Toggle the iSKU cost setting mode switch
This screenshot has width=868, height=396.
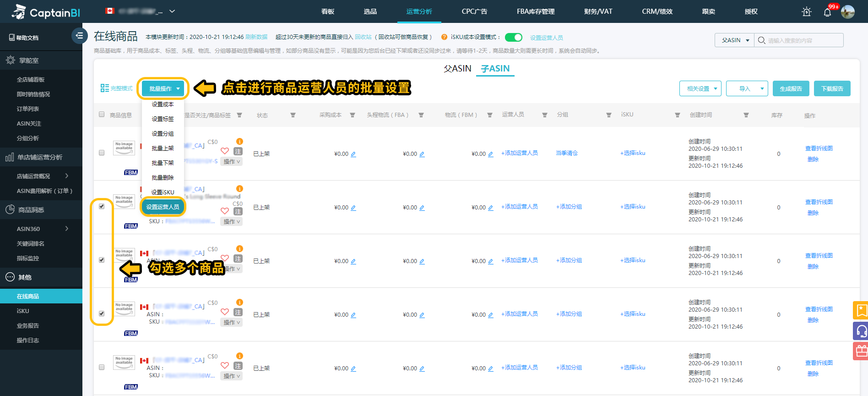point(514,37)
